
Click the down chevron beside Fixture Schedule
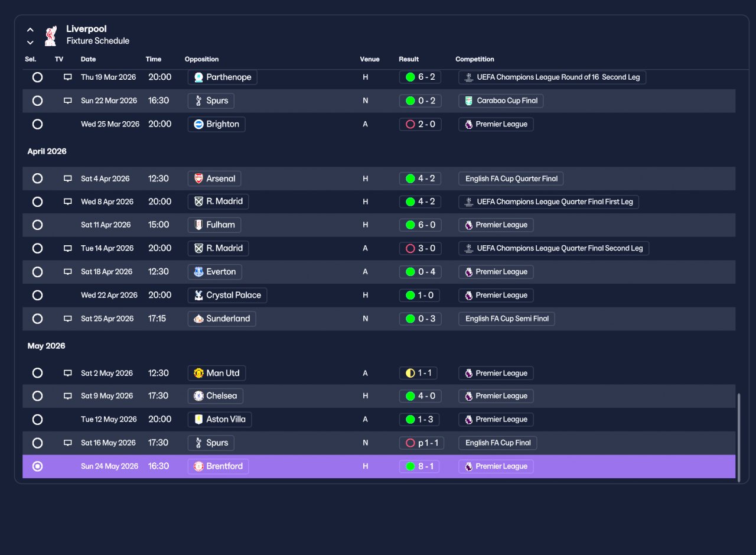point(30,43)
